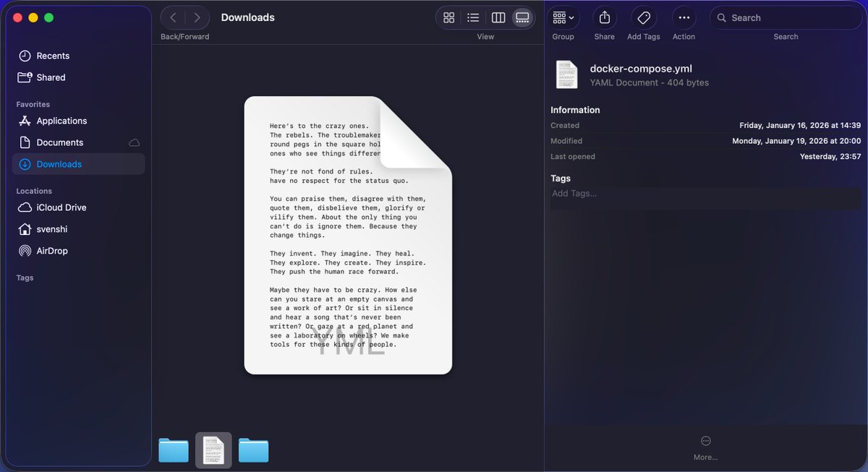Click the Created date value
This screenshot has width=868, height=472.
click(800, 125)
